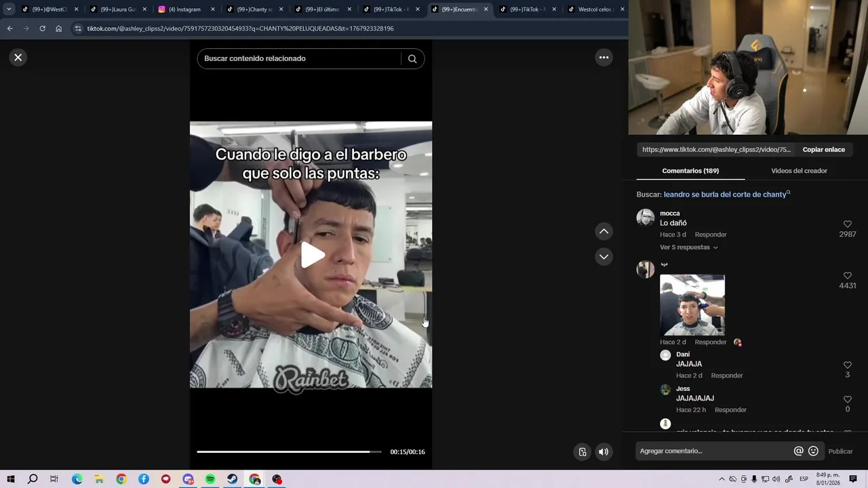Open Steam from taskbar

coord(233,479)
